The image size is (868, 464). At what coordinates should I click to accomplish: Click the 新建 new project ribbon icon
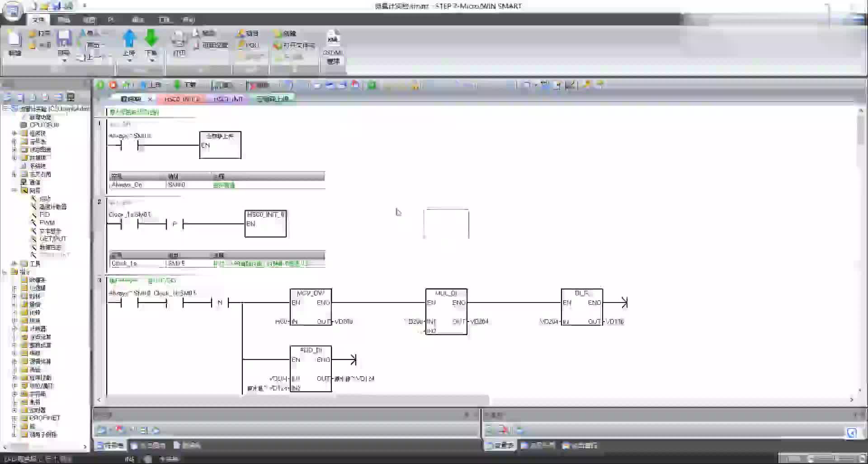14,43
